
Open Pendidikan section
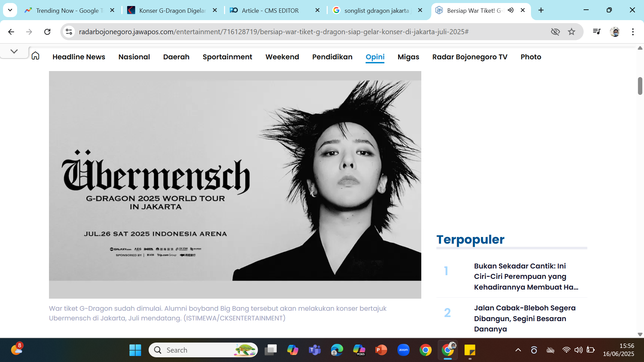coord(332,57)
